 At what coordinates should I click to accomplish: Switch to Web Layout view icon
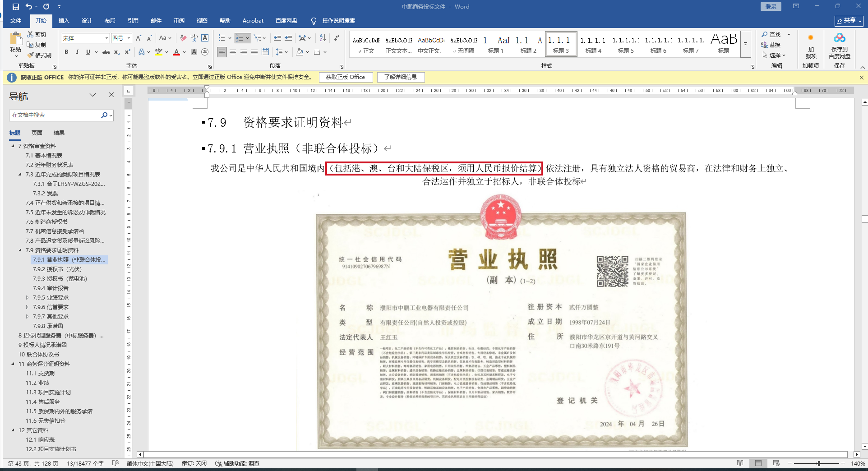776,463
